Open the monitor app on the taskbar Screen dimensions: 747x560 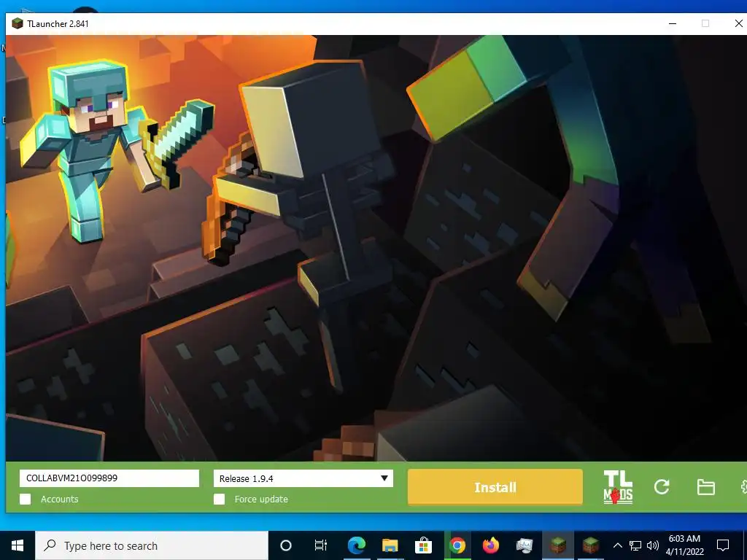pyautogui.click(x=524, y=545)
